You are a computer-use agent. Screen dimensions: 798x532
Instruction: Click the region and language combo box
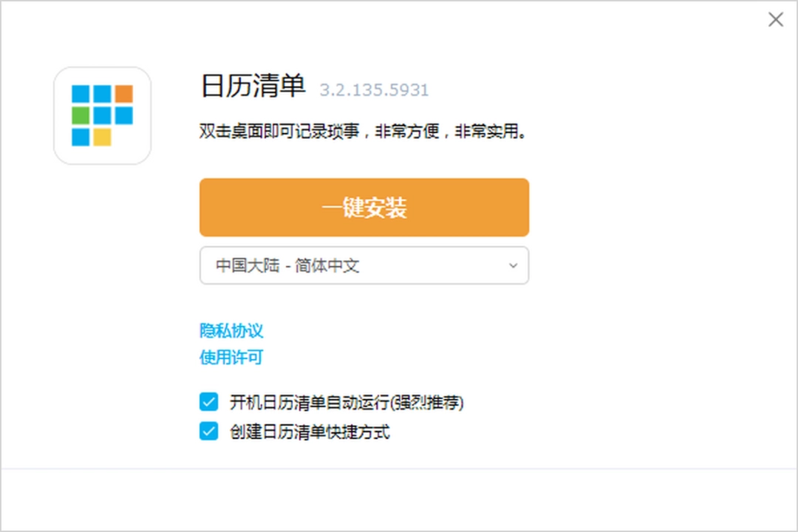(364, 265)
